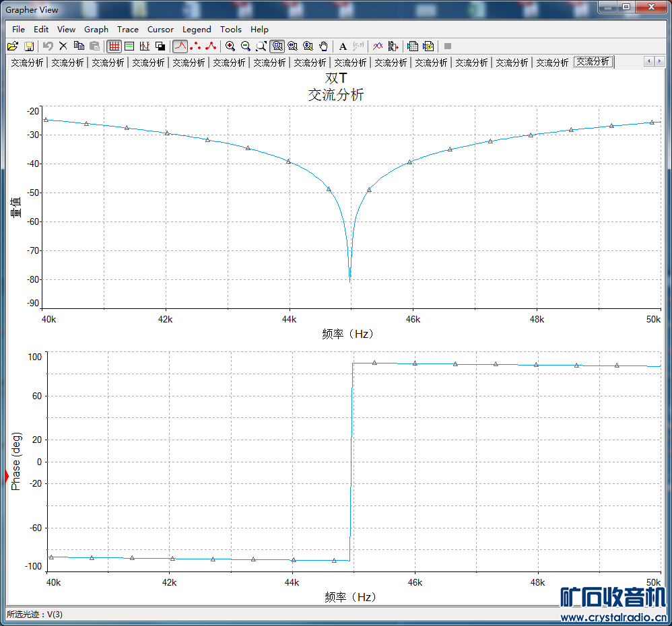Click the Zoom In magnifier icon
The height and width of the screenshot is (626, 672).
[x=230, y=46]
